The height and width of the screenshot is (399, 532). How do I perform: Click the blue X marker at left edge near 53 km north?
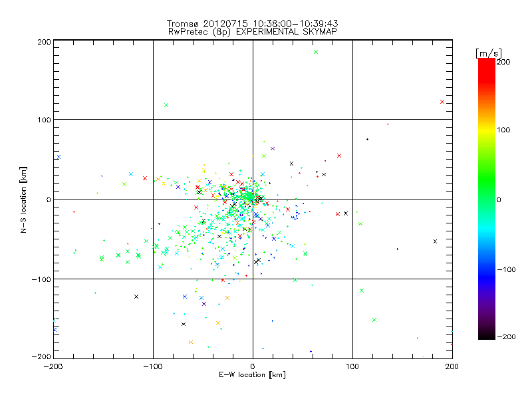tap(59, 157)
